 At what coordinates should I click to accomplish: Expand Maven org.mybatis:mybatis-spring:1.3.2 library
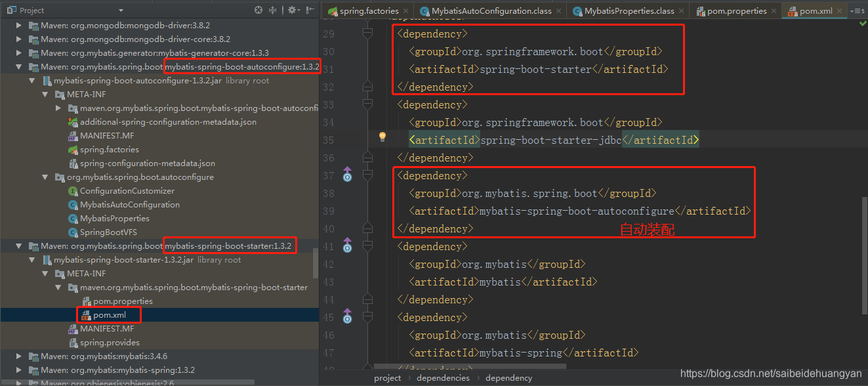pyautogui.click(x=19, y=370)
